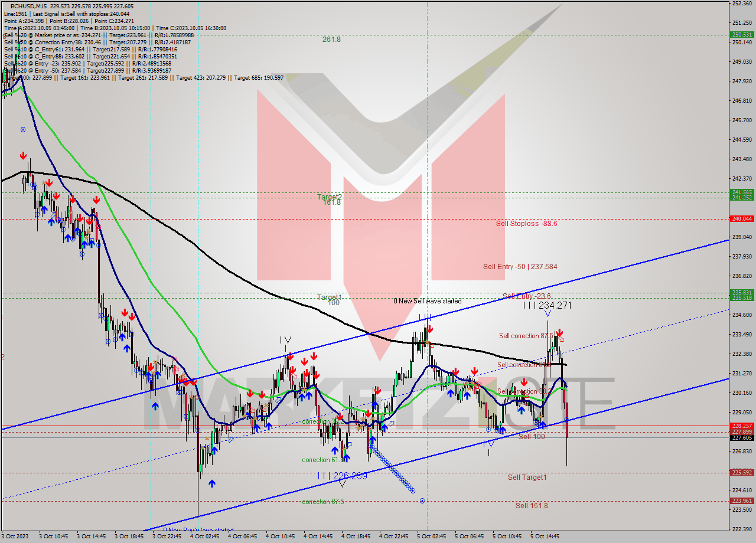Click the green 'Target2' label

[330, 197]
